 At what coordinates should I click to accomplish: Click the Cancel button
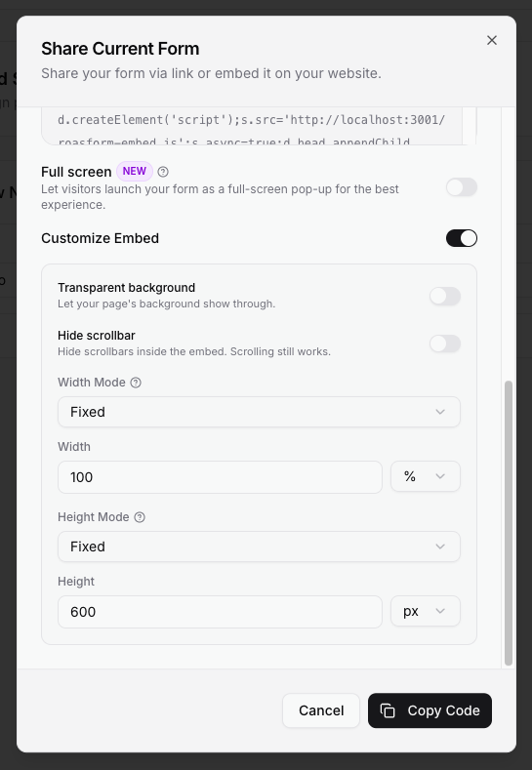click(321, 710)
